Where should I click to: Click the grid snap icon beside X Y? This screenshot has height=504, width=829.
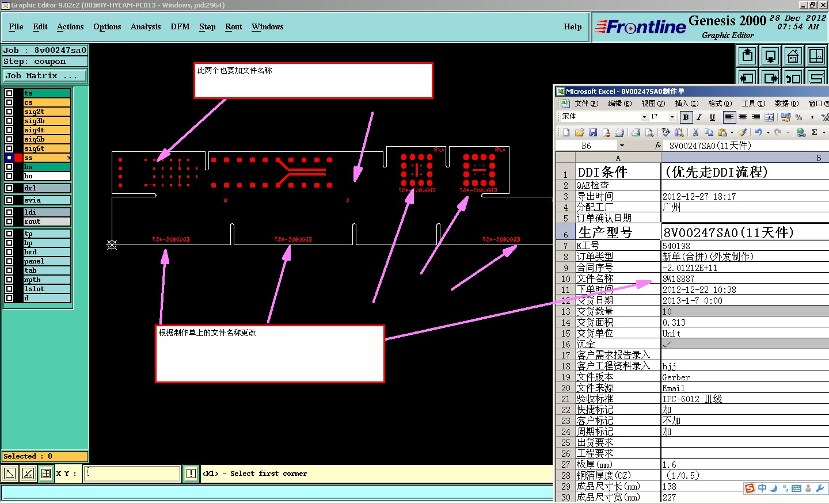[46, 474]
